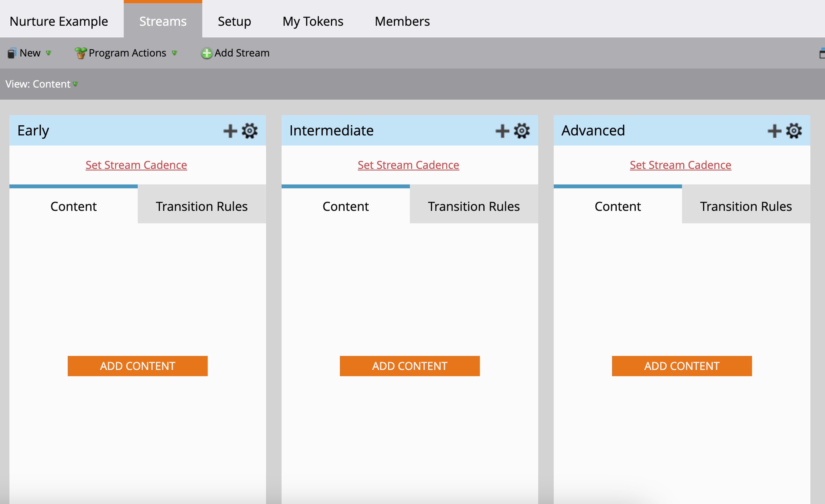Viewport: 825px width, 504px height.
Task: Click the plus icon on Intermediate stream
Action: 502,131
